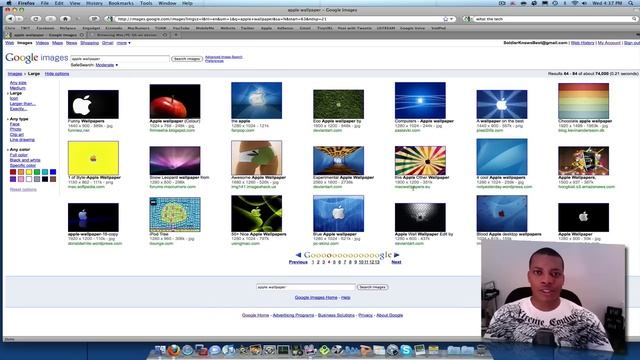This screenshot has height=360, width=640.
Task: Pick the brown color swatch
Action: (x=53, y=179)
